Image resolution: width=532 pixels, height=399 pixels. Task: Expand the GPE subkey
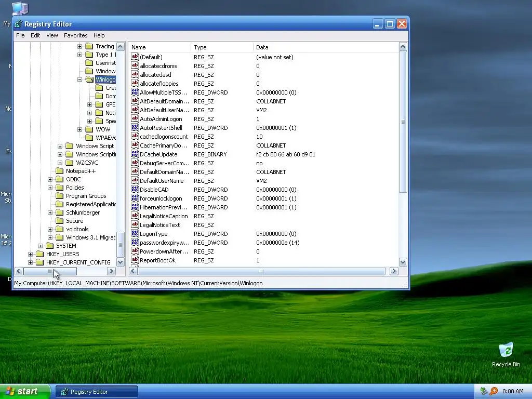tap(89, 104)
